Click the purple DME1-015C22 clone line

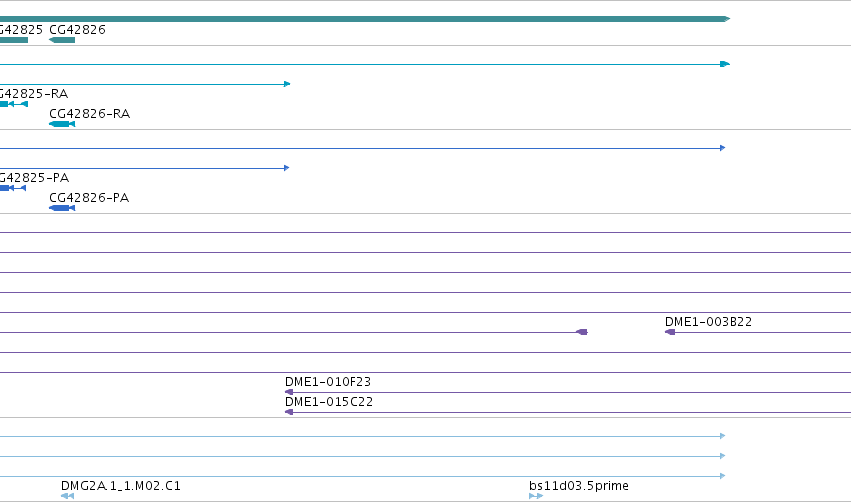click(x=568, y=412)
